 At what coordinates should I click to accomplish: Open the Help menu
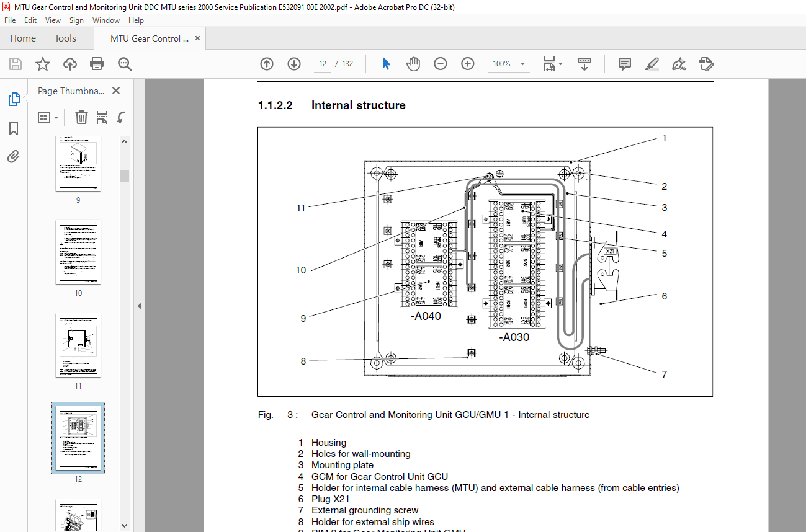coord(136,20)
